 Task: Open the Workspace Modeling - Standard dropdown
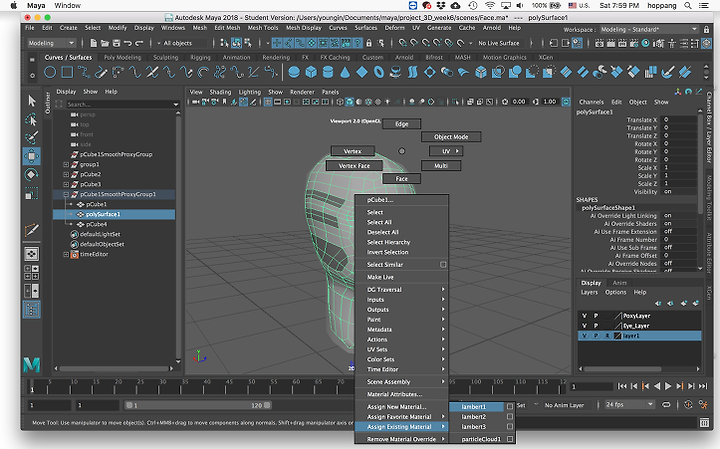pyautogui.click(x=648, y=29)
